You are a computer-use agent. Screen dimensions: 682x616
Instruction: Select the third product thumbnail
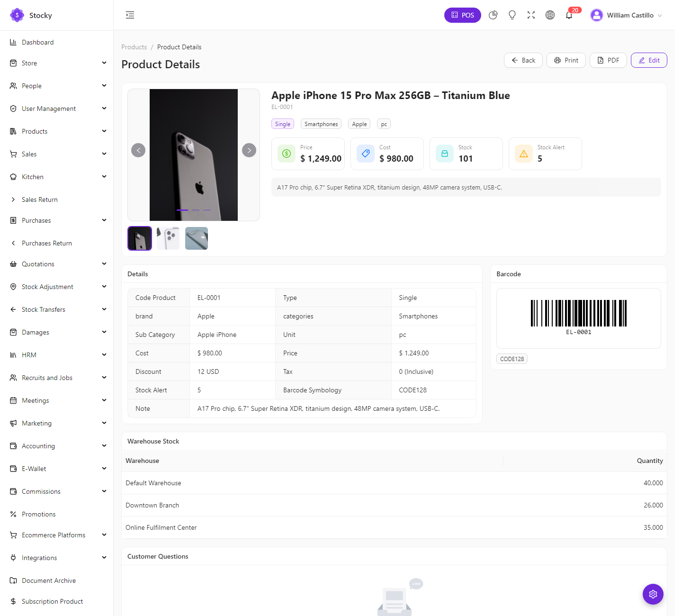point(197,238)
